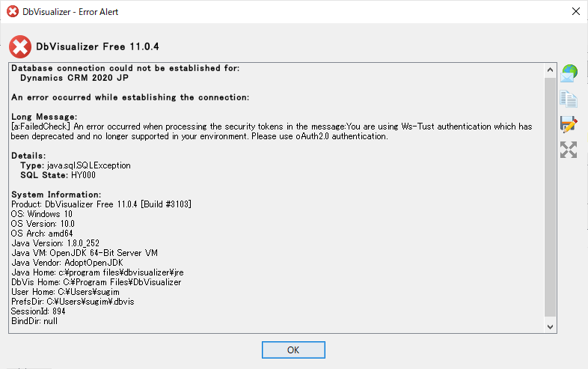
Task: Close the Error Alert dialog window
Action: [x=576, y=12]
